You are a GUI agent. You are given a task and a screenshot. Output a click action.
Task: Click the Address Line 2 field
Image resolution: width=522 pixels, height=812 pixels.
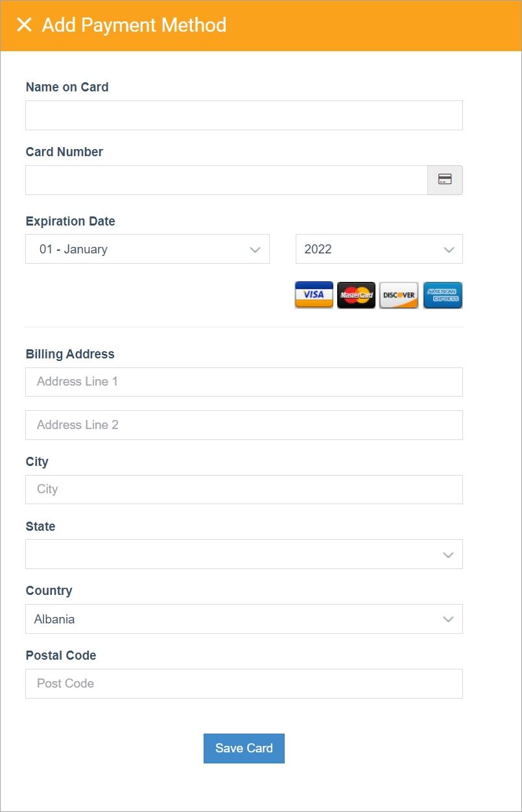click(244, 424)
